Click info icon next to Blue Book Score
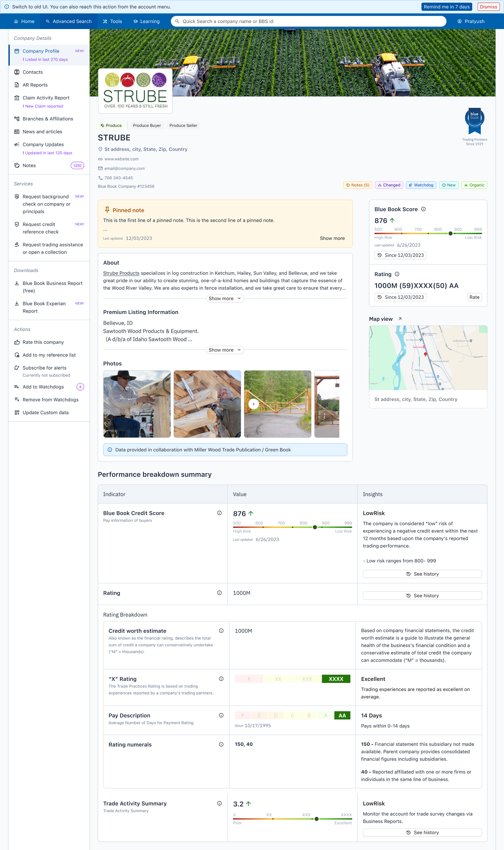The width and height of the screenshot is (504, 850). 423,209
